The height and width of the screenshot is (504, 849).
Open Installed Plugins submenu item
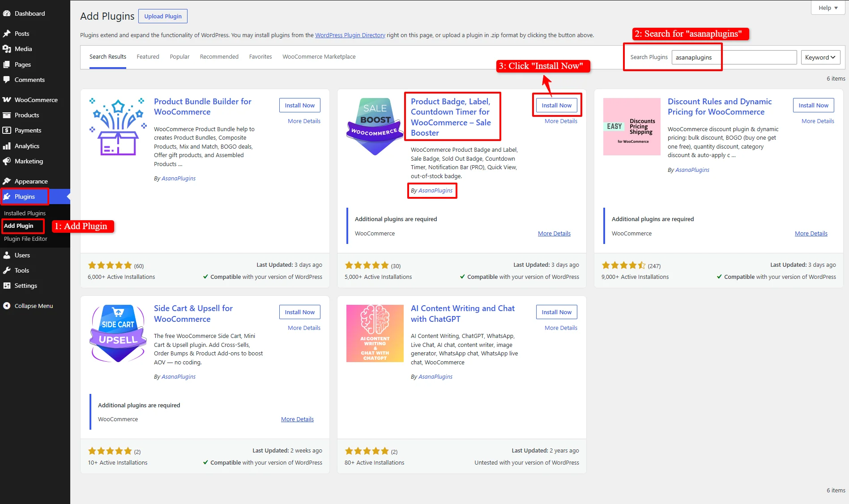25,213
